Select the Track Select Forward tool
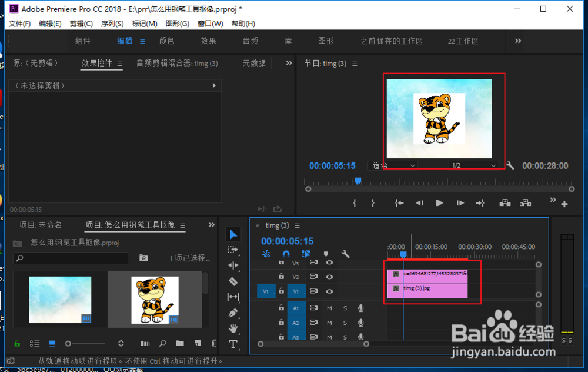 pyautogui.click(x=233, y=250)
